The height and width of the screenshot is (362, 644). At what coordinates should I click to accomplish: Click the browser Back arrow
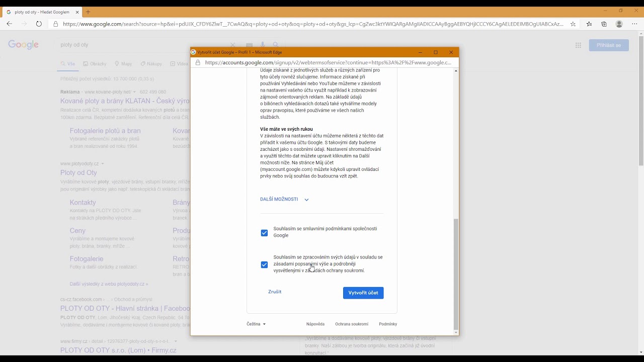tap(9, 24)
